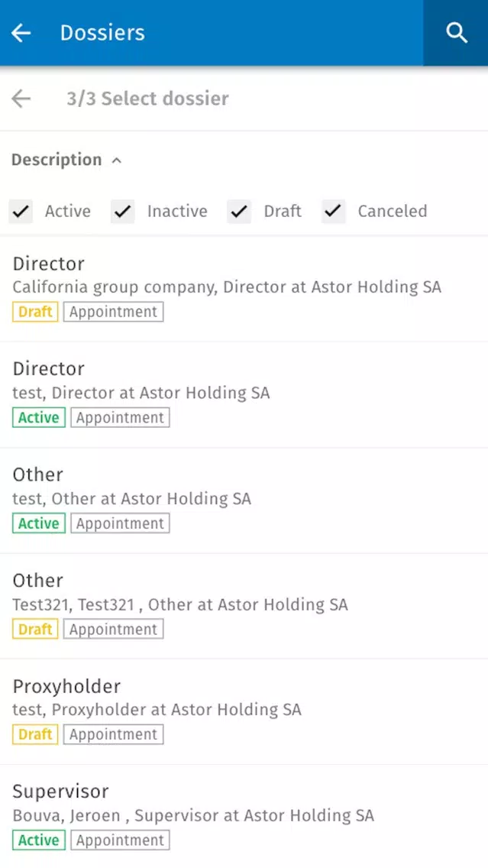
Task: Change sort order via the Description chevron
Action: pos(116,160)
